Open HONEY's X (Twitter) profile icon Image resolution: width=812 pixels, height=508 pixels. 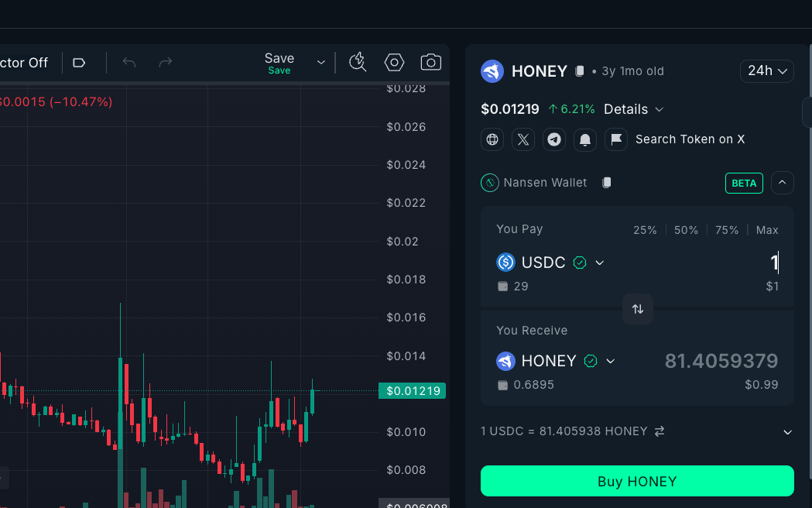coord(523,139)
